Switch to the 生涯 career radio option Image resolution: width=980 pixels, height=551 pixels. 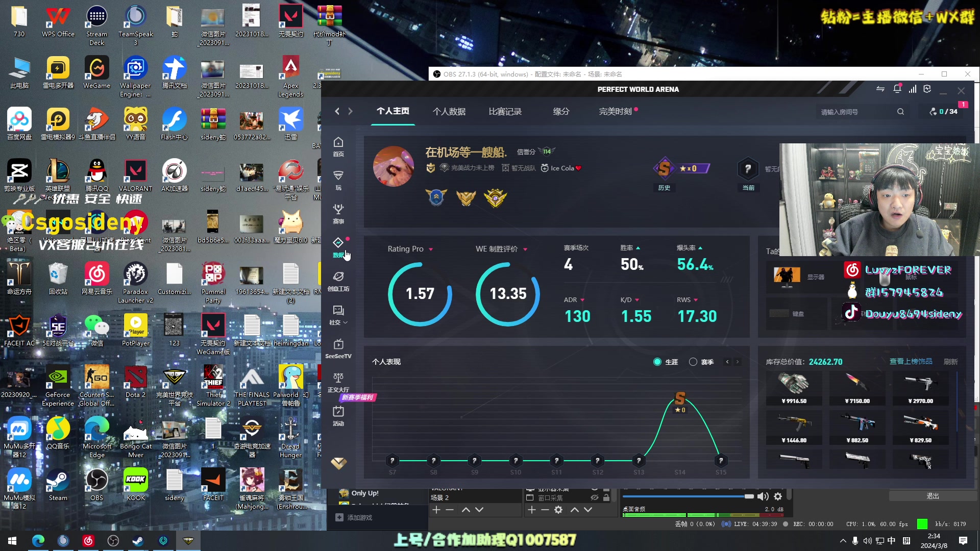point(657,362)
